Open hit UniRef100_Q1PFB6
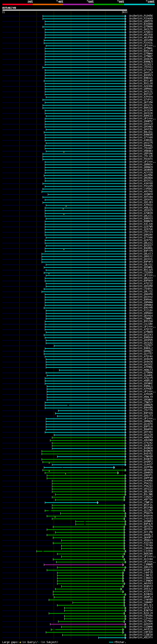The image size is (157, 644). click(141, 467)
